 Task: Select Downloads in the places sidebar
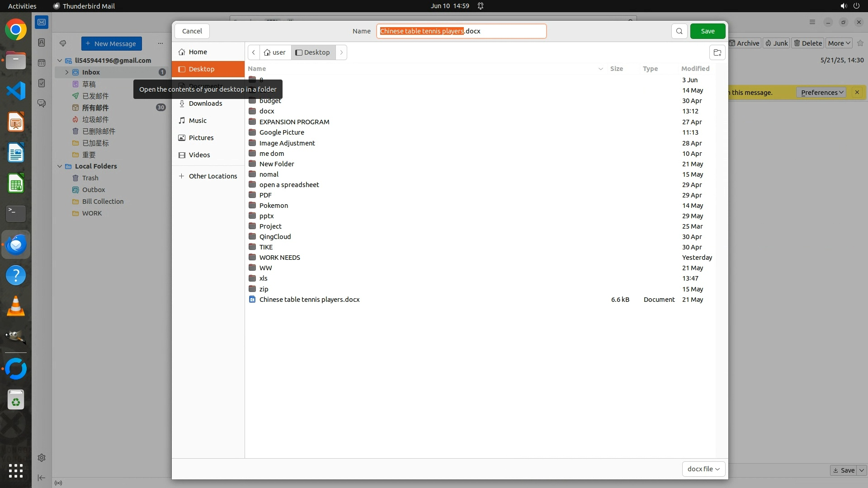pos(205,103)
